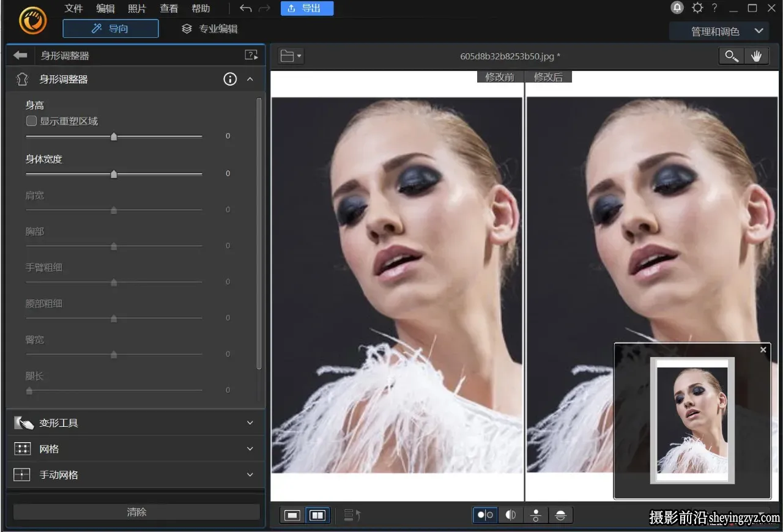Open the notification bell icon

(x=677, y=8)
